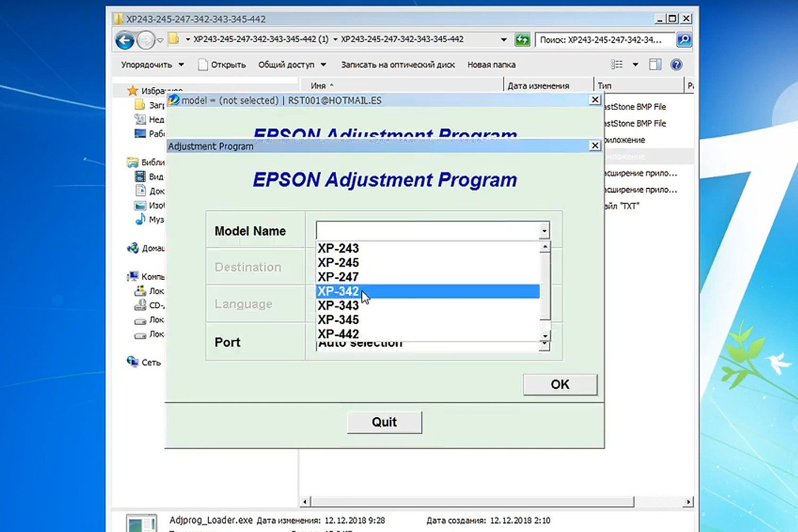
Task: Click the downloads folder icon in sidebar
Action: point(140,105)
